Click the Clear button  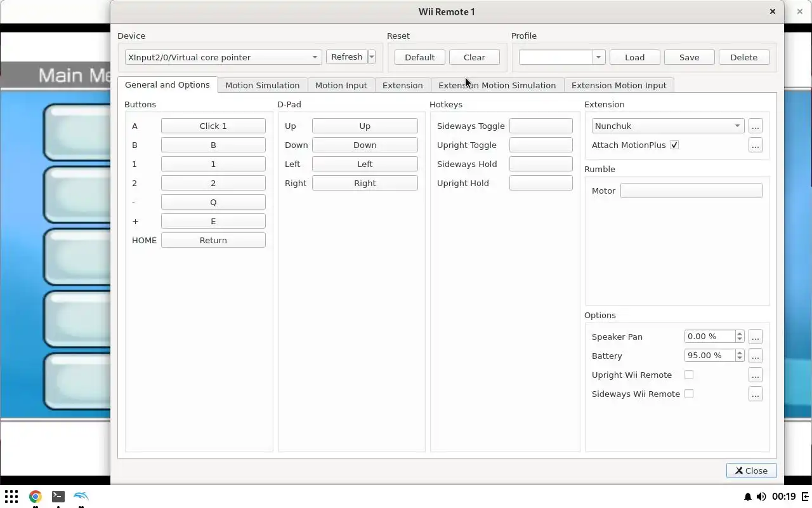pos(475,57)
